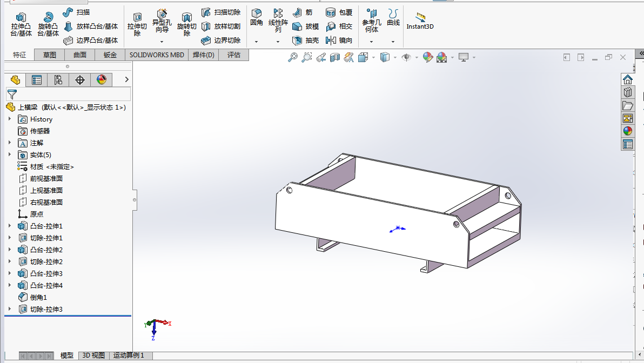This screenshot has width=644, height=363.
Task: Switch to the 评估 evaluate tab
Action: (x=234, y=55)
